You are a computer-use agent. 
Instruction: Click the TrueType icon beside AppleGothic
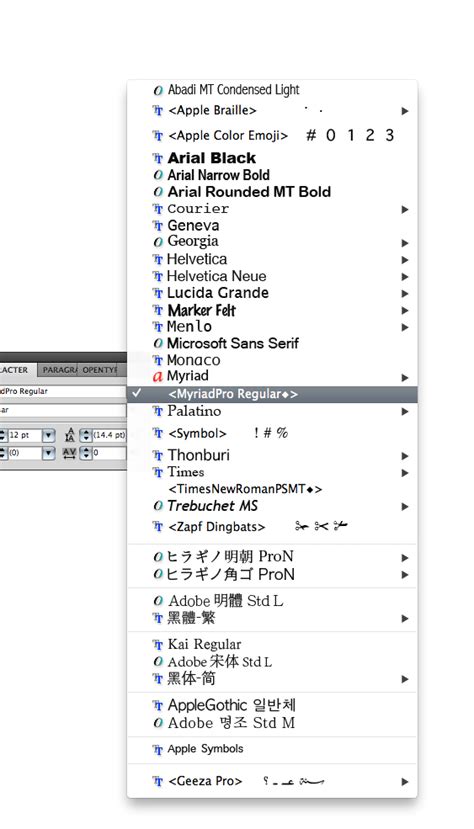(157, 706)
